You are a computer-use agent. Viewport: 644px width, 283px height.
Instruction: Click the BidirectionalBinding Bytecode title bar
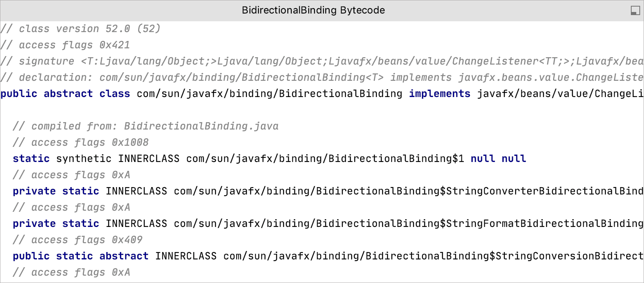coord(313,10)
